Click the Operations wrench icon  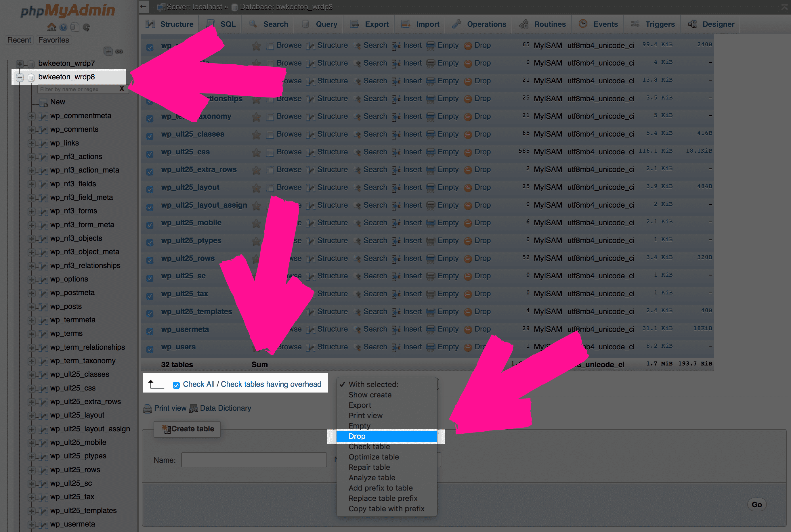[456, 24]
